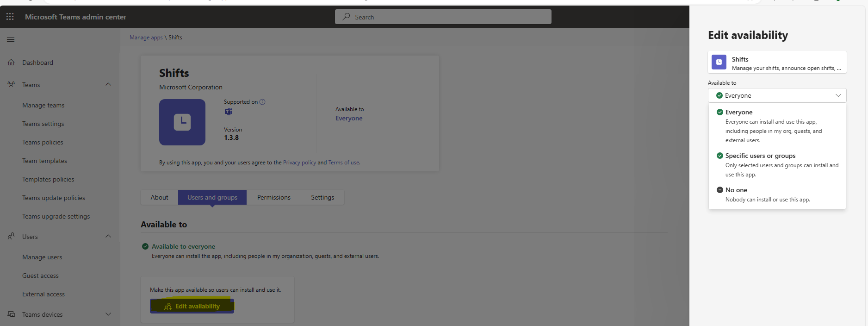The width and height of the screenshot is (868, 326).
Task: Open the Privacy policy link
Action: pos(299,163)
